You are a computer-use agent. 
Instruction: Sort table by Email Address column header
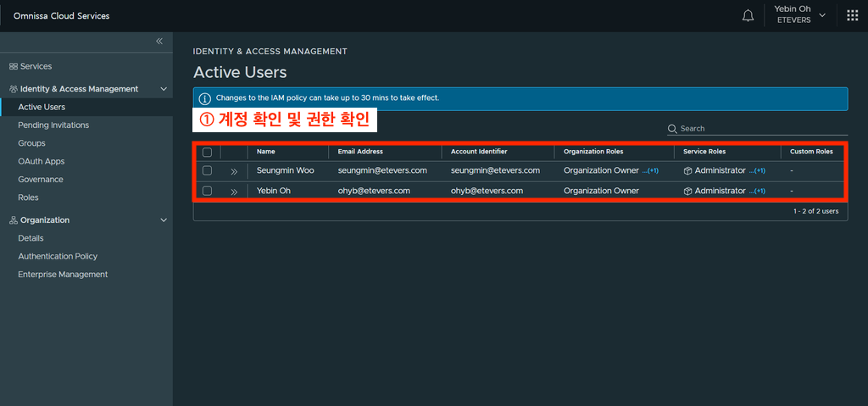[x=360, y=152]
